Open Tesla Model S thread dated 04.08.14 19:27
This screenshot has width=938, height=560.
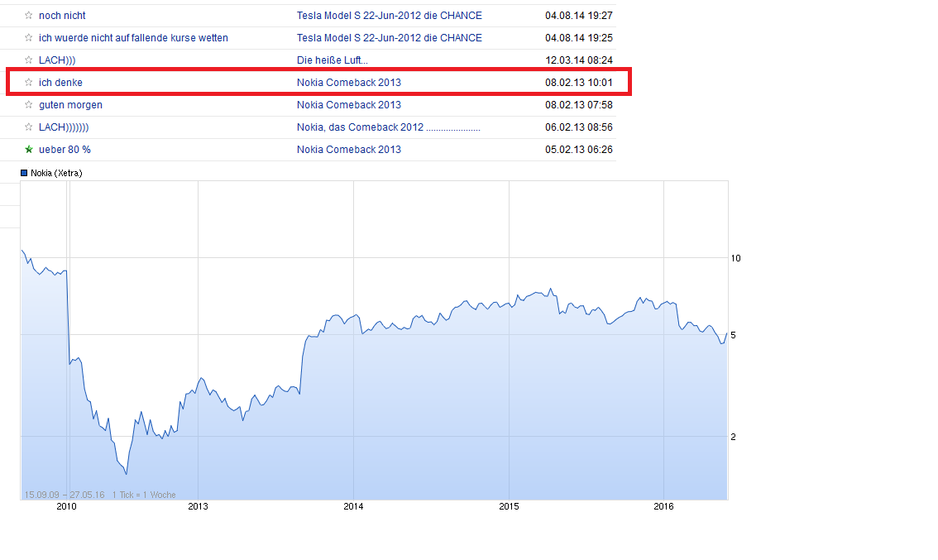[390, 16]
